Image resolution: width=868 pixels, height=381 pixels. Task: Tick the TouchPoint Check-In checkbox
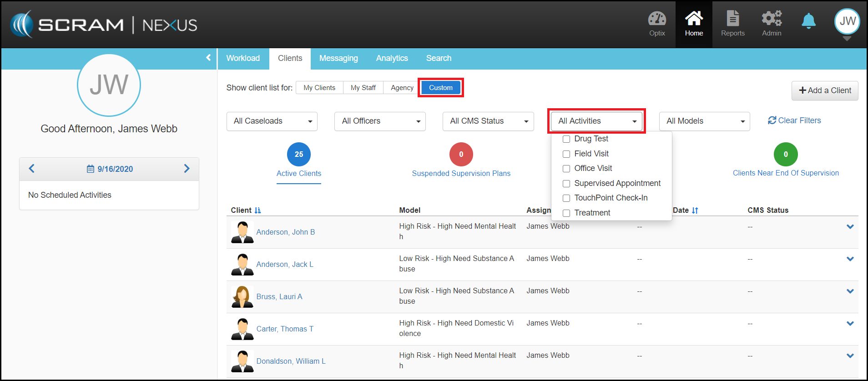pos(566,198)
